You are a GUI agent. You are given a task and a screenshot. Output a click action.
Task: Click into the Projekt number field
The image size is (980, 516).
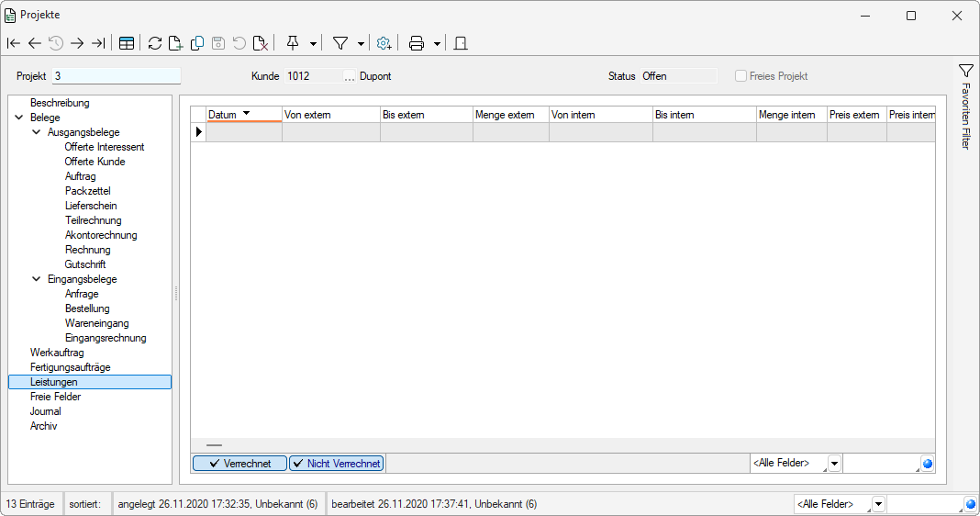117,75
